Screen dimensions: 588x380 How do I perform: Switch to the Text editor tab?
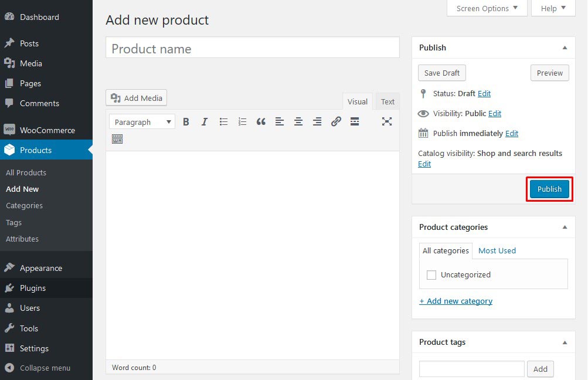(x=387, y=101)
